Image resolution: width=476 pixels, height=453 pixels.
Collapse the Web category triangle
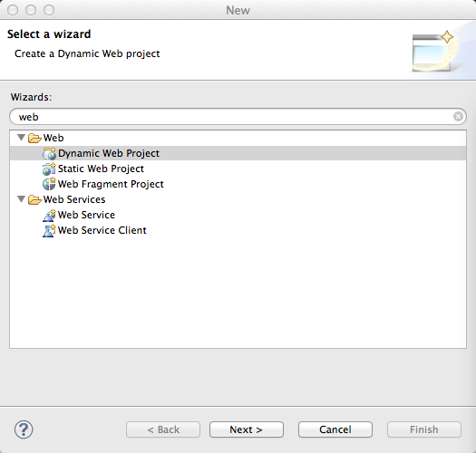pos(21,138)
